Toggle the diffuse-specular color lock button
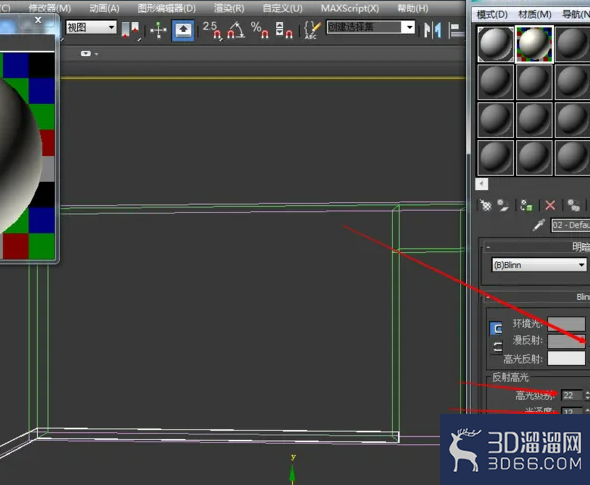The image size is (590, 485). click(497, 347)
